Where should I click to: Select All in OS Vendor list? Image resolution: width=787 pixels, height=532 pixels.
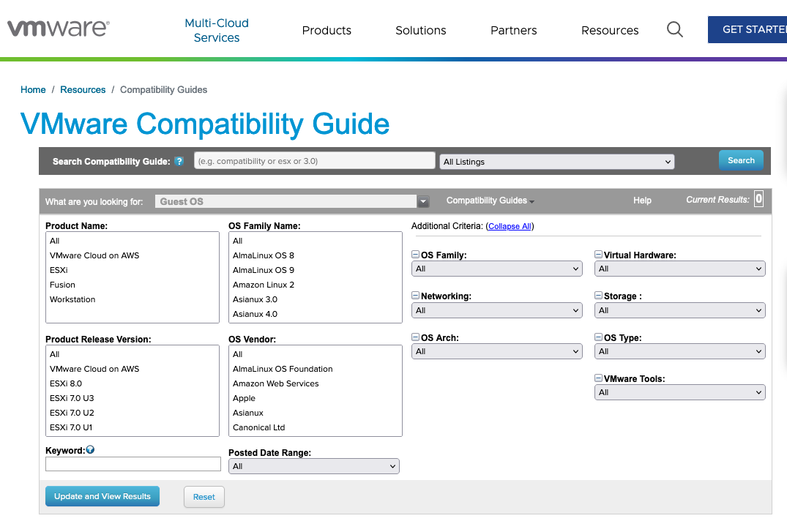[316, 354]
